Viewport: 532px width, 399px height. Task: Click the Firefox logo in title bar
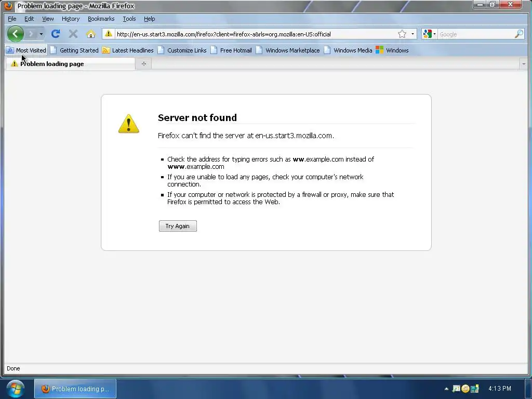click(x=8, y=6)
